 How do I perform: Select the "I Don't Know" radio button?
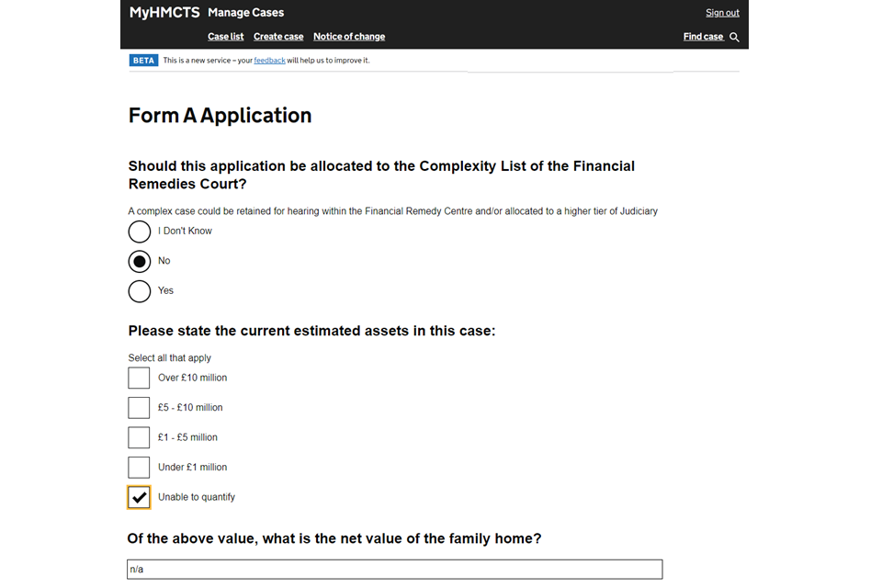140,232
